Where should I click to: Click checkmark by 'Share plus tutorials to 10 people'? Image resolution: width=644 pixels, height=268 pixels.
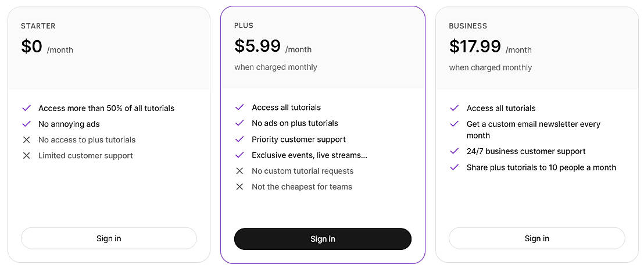click(x=455, y=167)
